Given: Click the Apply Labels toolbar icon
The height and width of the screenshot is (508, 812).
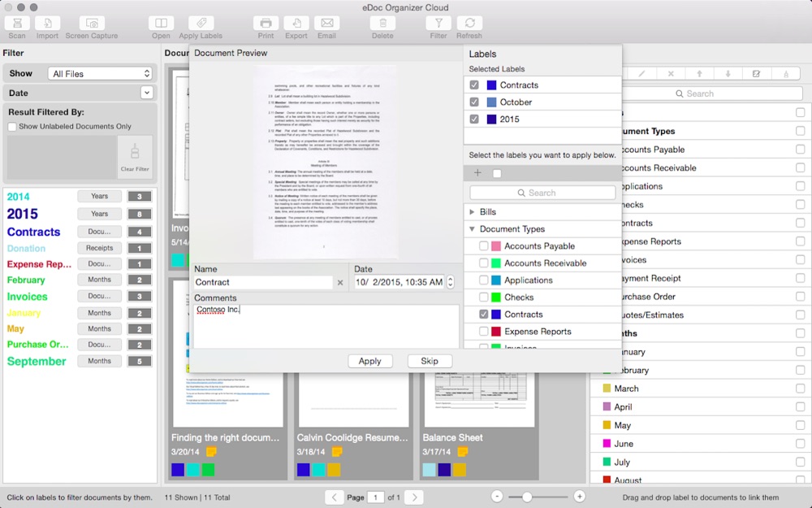Looking at the screenshot, I should coord(201,24).
